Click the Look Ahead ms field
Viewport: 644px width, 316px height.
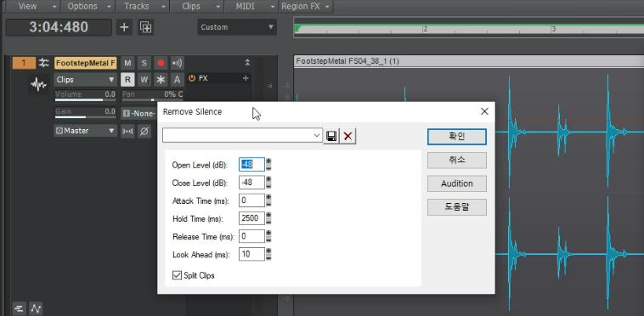coord(251,254)
